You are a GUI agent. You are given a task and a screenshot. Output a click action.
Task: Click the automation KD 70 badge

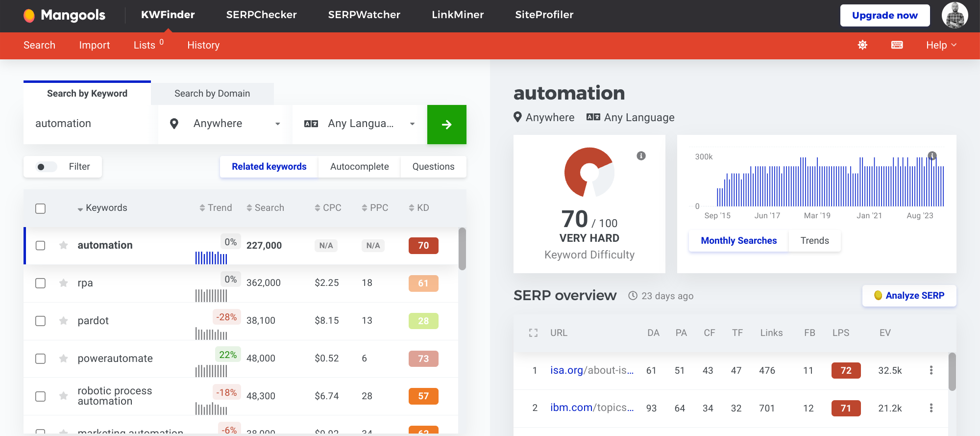tap(423, 246)
